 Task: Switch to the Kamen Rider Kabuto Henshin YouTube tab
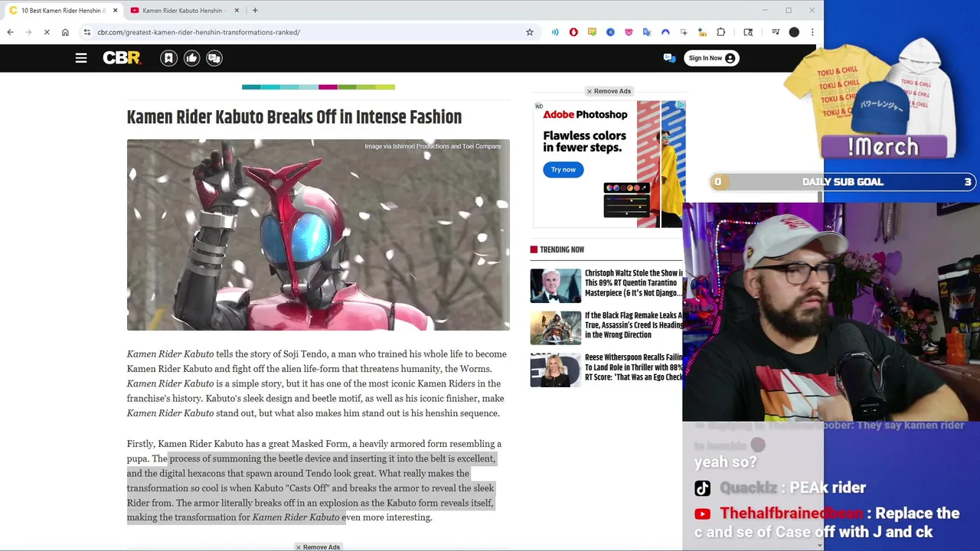tap(184, 11)
